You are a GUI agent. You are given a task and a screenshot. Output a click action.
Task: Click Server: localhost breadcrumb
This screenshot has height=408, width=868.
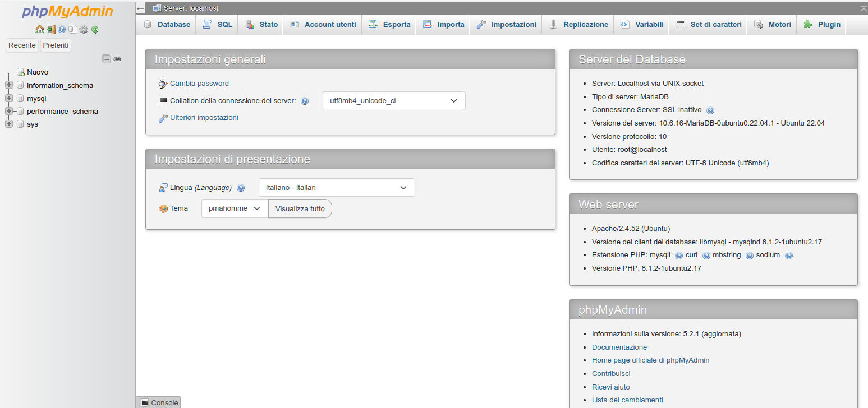(x=191, y=8)
